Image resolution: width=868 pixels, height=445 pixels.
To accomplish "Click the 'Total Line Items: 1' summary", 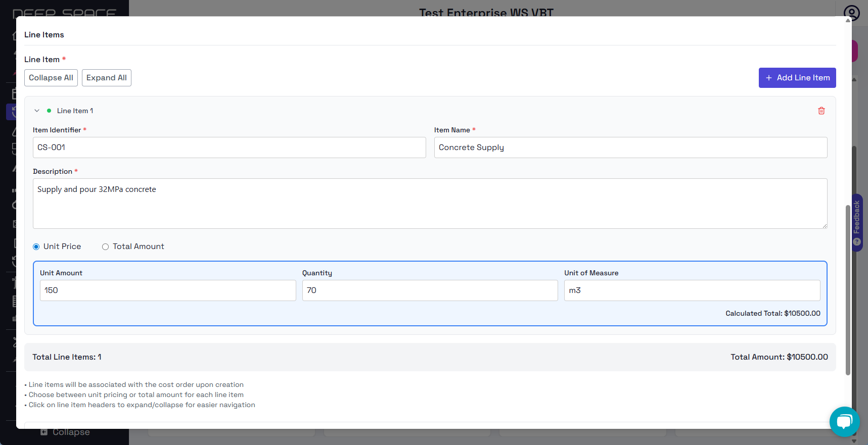I will point(67,357).
